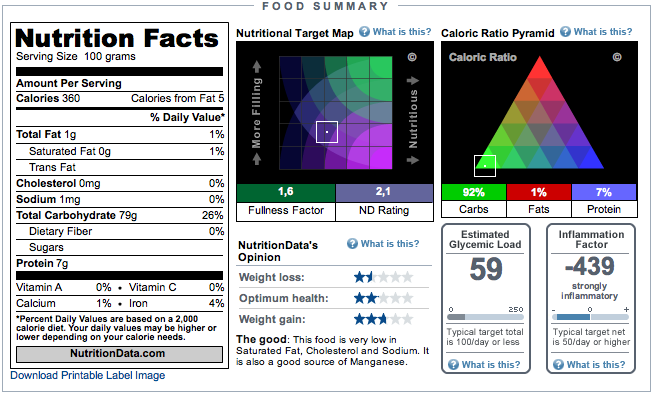
Task: Open 'What is this?' beside Nutritional Target Map
Action: 402,32
